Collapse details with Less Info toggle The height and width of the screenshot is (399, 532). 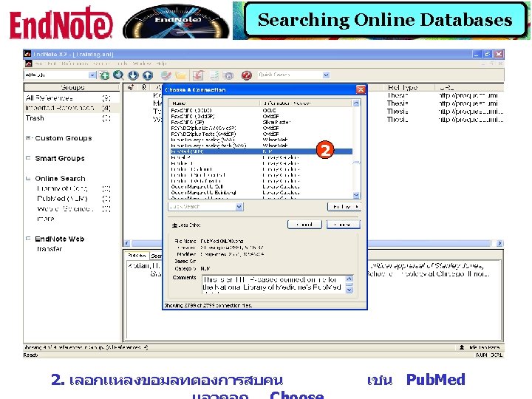187,225
